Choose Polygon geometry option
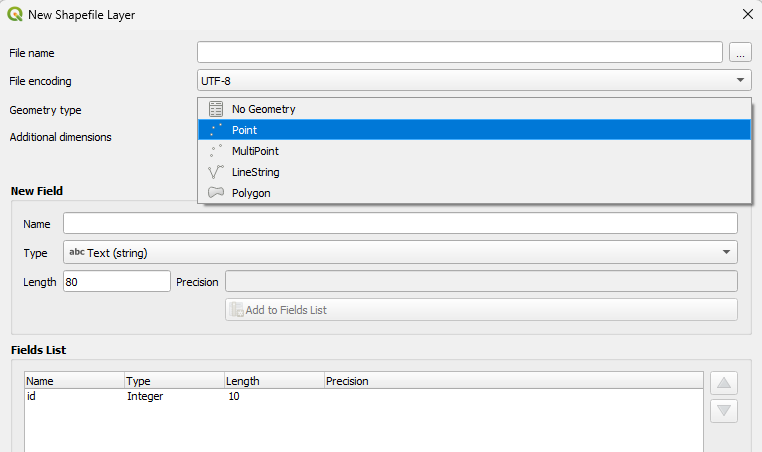 point(474,193)
